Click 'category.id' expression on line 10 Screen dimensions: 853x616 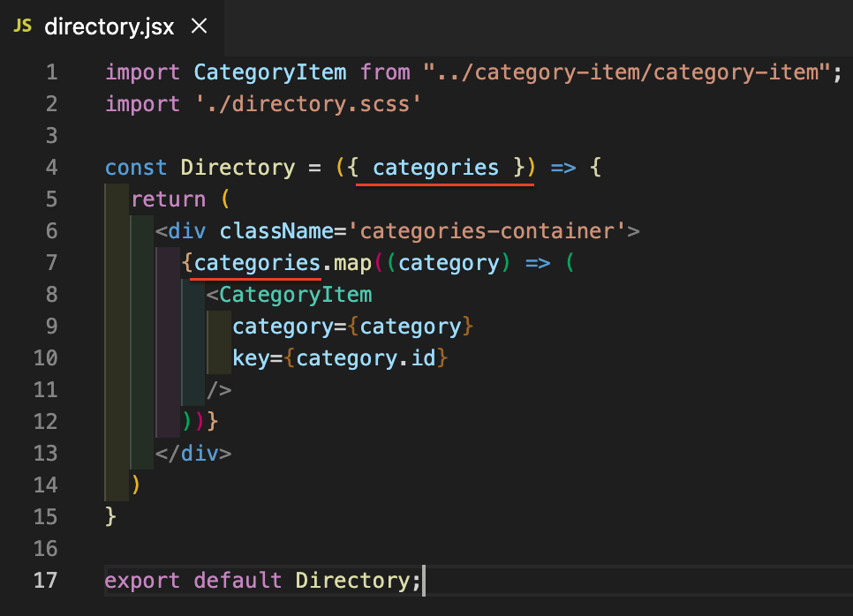coord(366,358)
